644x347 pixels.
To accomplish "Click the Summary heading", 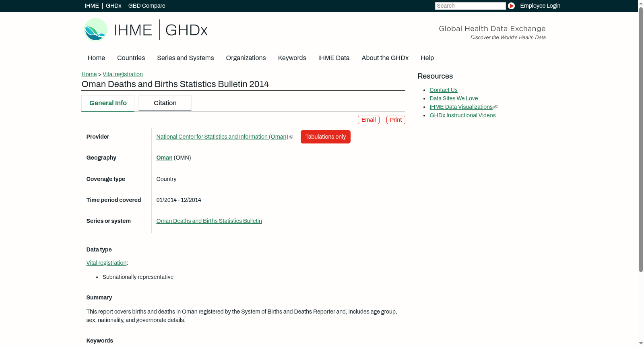I will click(99, 298).
